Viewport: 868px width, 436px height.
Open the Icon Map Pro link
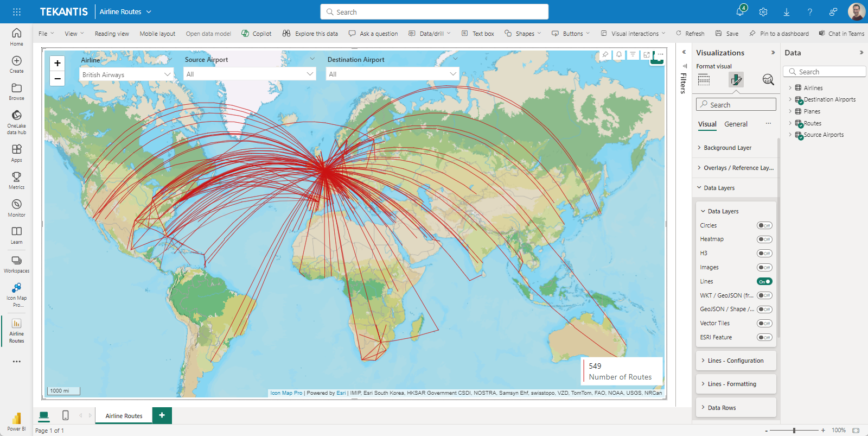[286, 393]
